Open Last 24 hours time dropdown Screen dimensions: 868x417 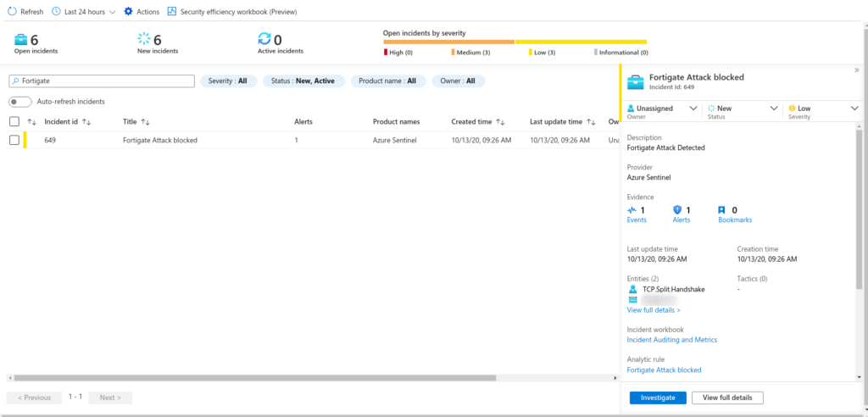pyautogui.click(x=84, y=12)
